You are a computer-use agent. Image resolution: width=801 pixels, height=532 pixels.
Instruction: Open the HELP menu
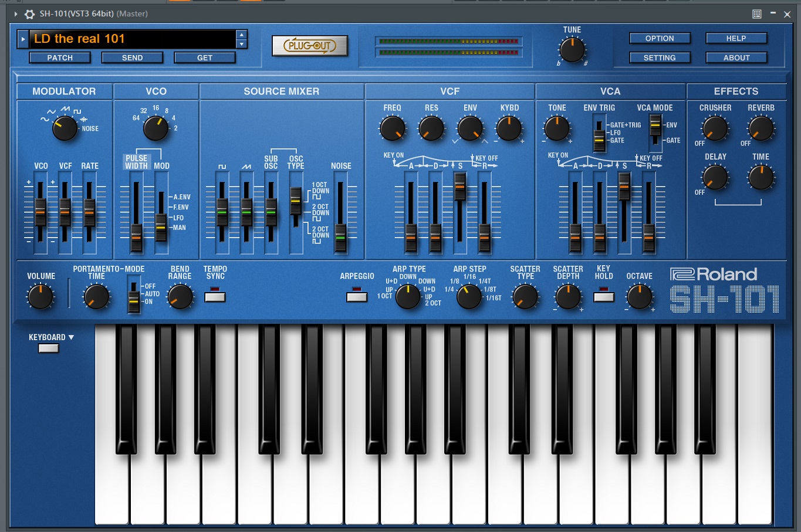click(736, 38)
